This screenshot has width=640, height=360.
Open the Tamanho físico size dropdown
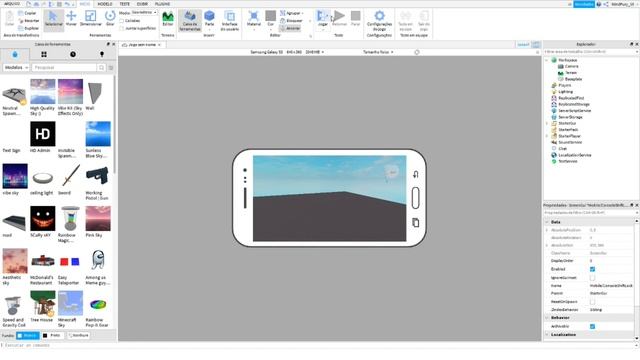(x=378, y=52)
